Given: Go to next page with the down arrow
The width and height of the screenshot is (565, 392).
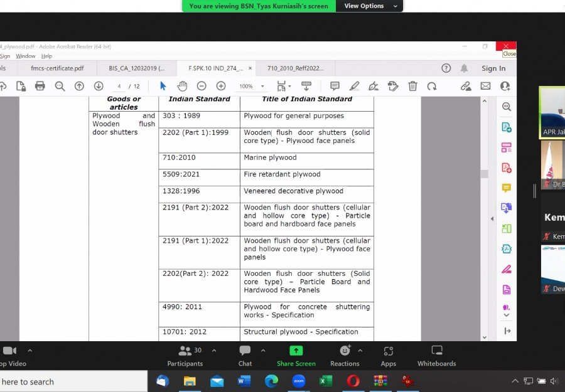Looking at the screenshot, I should [x=99, y=86].
